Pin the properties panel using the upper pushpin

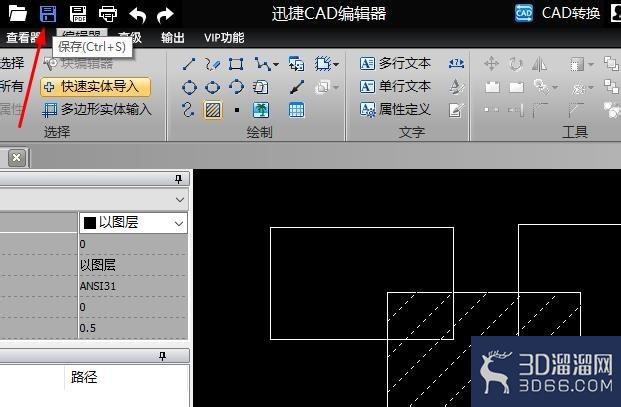(x=179, y=179)
